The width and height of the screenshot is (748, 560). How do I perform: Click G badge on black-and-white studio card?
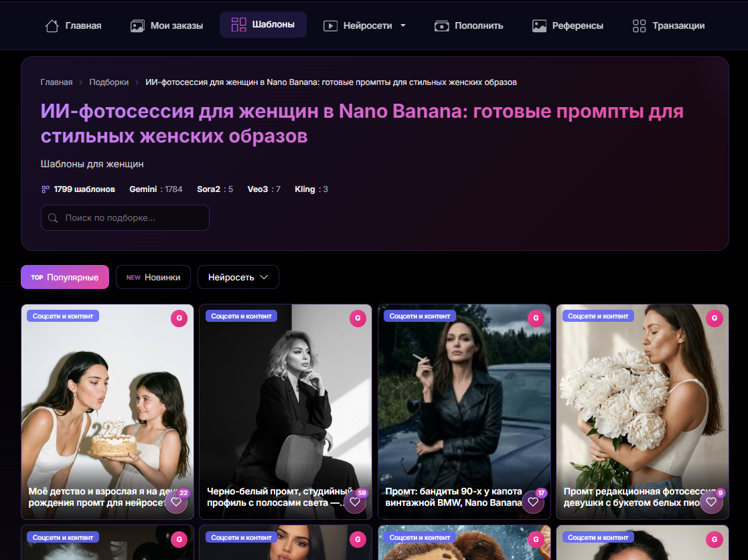(x=358, y=318)
